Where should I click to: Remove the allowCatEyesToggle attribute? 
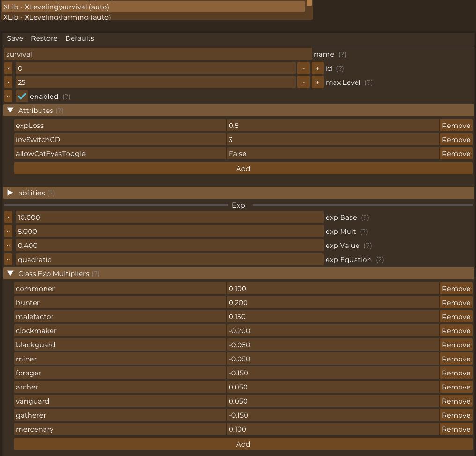(x=456, y=154)
